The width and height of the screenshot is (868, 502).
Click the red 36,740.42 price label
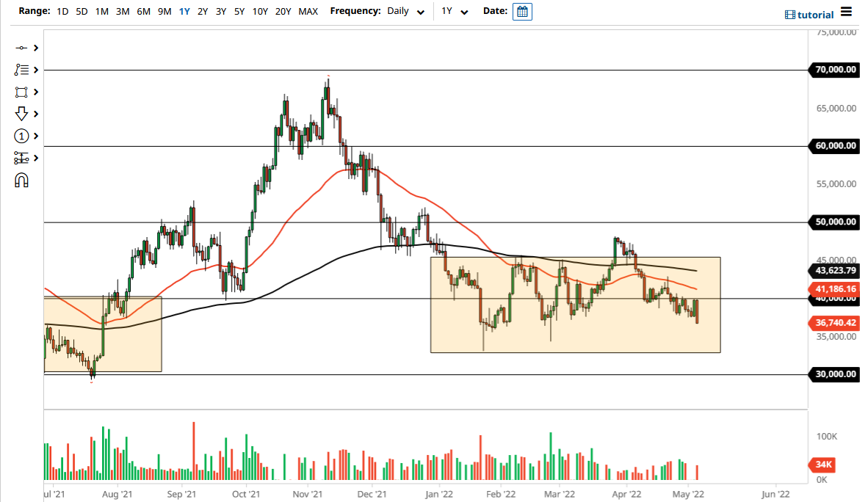click(x=835, y=323)
